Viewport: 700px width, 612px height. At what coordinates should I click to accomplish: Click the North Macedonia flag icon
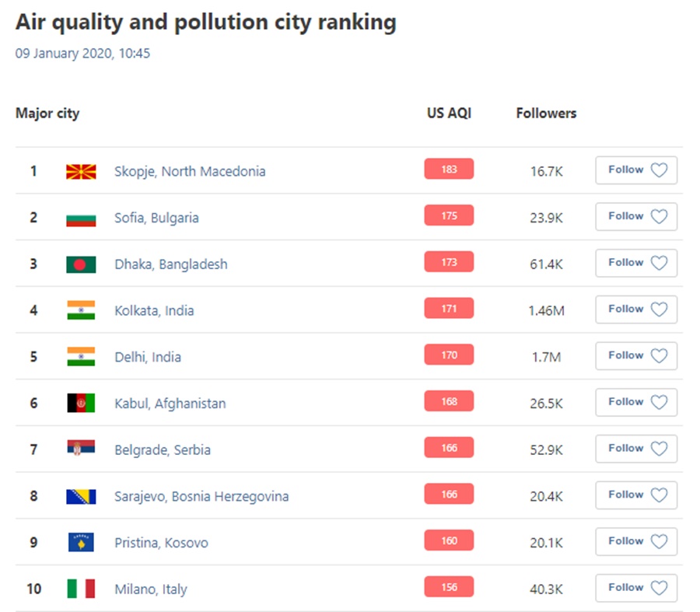tap(81, 171)
